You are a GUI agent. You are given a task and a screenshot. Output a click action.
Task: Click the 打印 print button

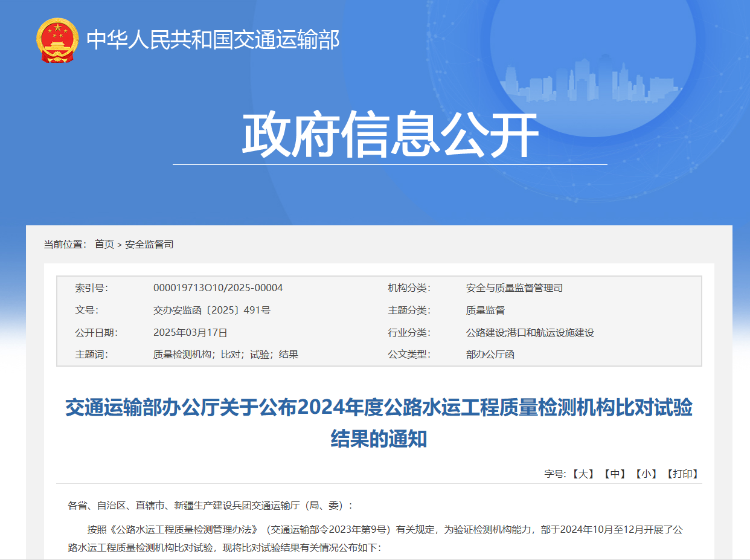(682, 474)
